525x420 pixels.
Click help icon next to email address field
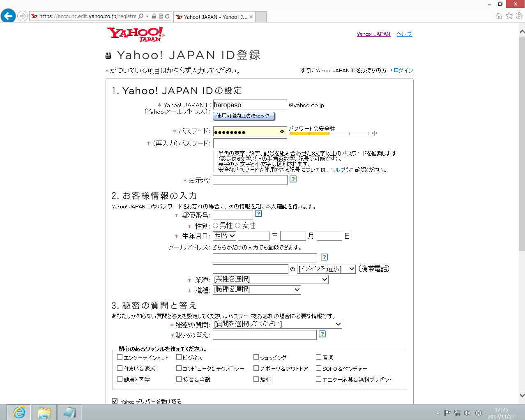click(324, 257)
